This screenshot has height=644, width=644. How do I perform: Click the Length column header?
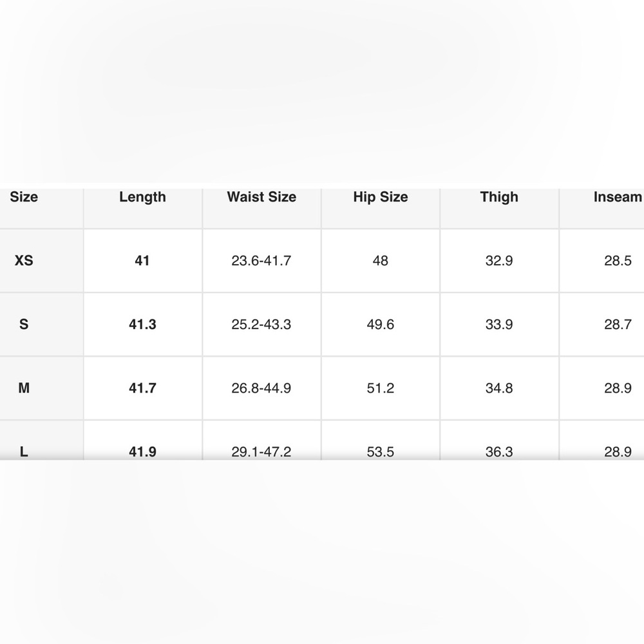pos(142,197)
